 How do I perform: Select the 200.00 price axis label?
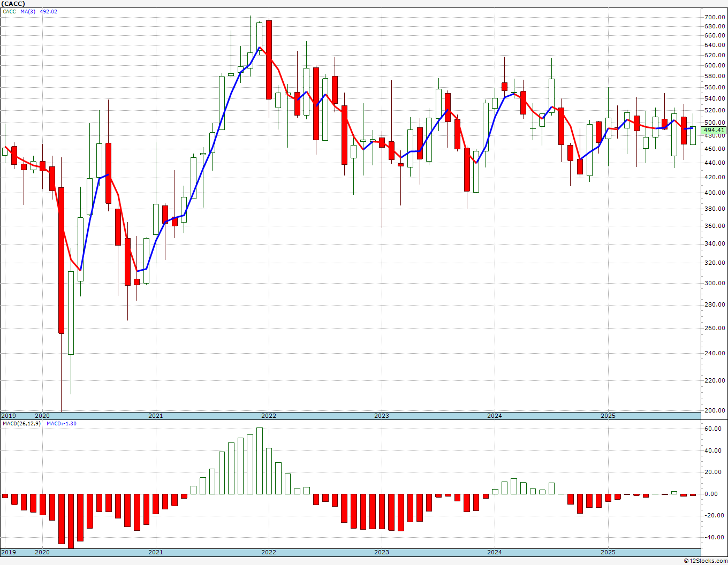(x=715, y=410)
